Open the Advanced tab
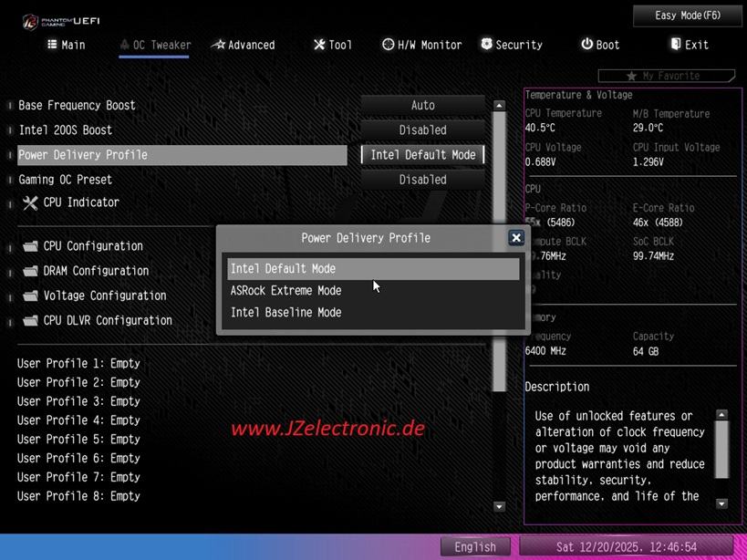This screenshot has height=560, width=747. [x=243, y=45]
